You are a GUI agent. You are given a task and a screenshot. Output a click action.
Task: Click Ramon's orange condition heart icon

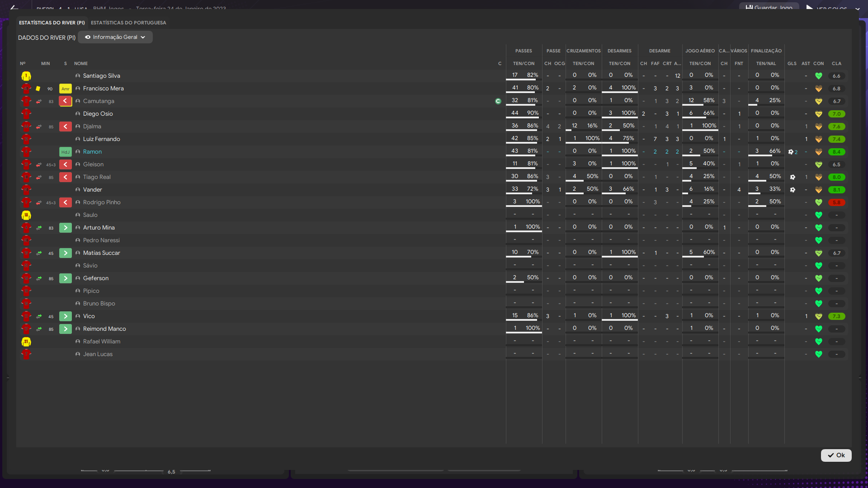click(x=819, y=152)
